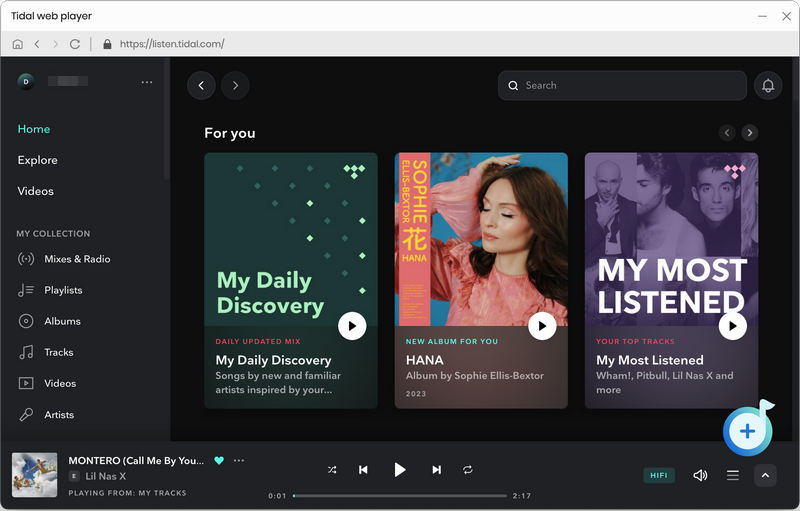Select Home in the sidebar

(34, 129)
